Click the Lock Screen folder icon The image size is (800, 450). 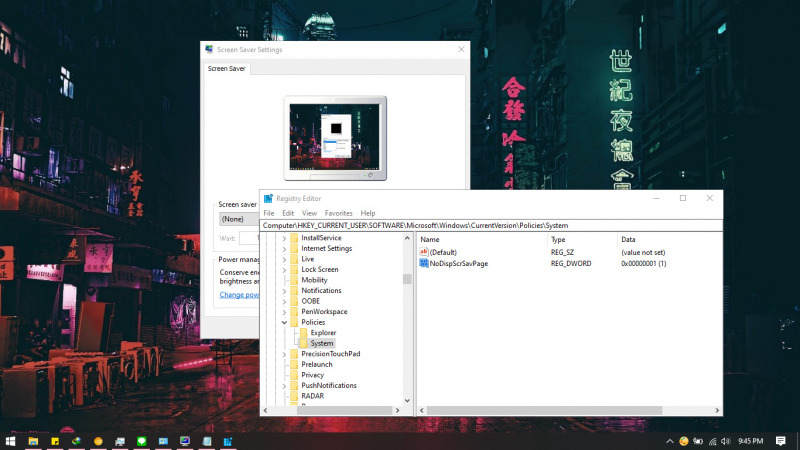click(294, 269)
